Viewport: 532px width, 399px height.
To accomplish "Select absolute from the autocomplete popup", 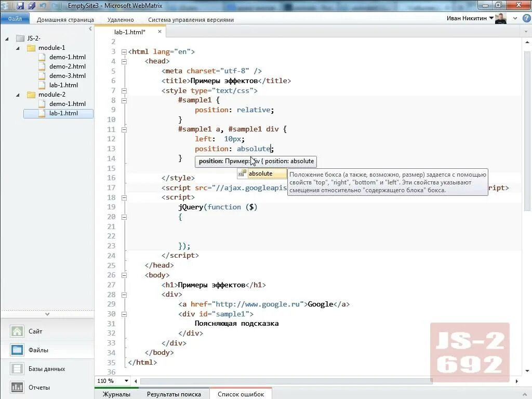I will tap(260, 173).
